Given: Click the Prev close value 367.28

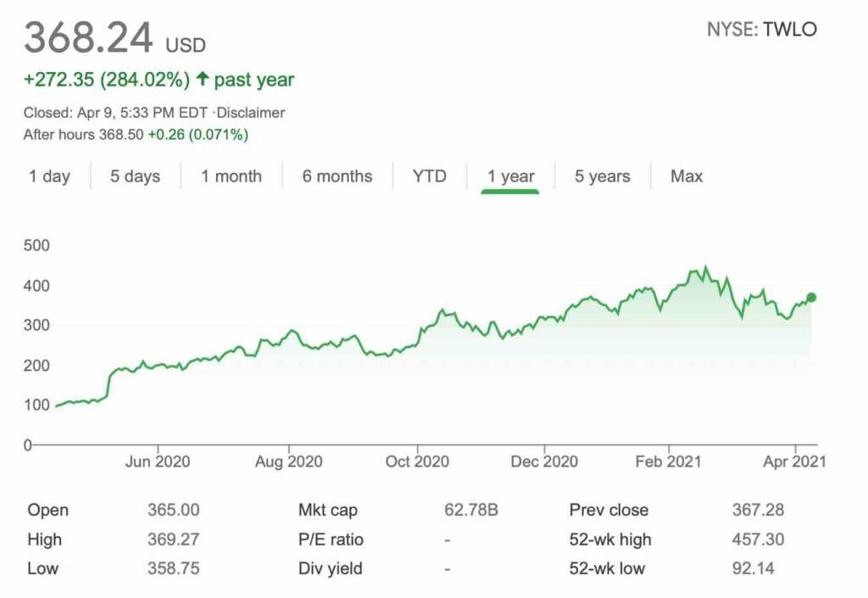Looking at the screenshot, I should [x=758, y=511].
